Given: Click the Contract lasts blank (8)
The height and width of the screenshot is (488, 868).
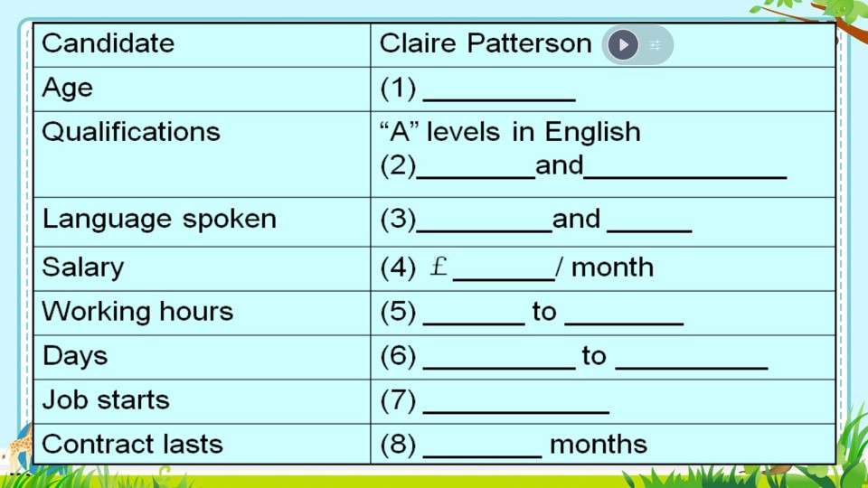Looking at the screenshot, I should point(482,450).
